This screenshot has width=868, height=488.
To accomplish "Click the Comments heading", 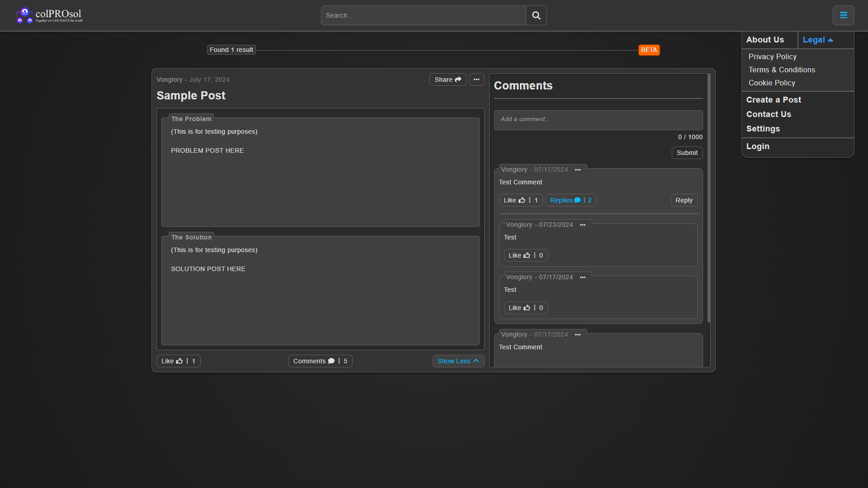I will click(x=523, y=86).
